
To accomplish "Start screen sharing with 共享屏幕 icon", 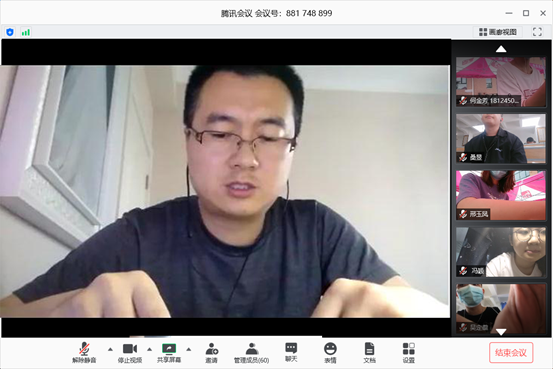I will (169, 352).
